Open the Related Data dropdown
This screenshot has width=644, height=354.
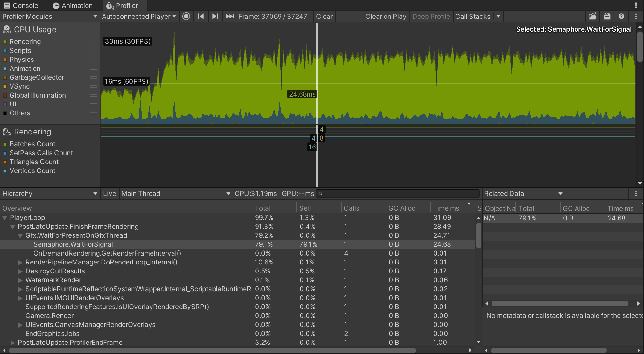pos(523,193)
